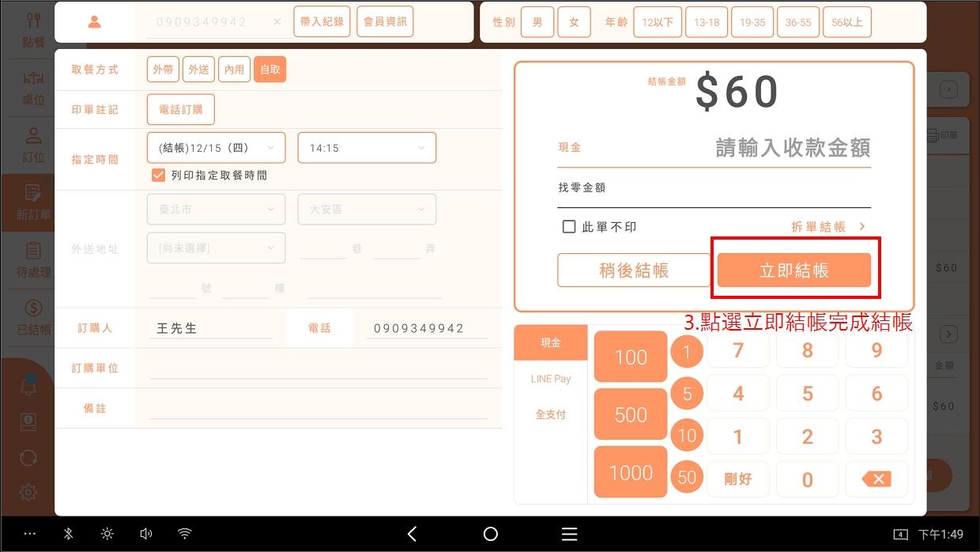Screen dimensions: 980x552
Task: Open the notification bell in the sidebar
Action: [28, 387]
